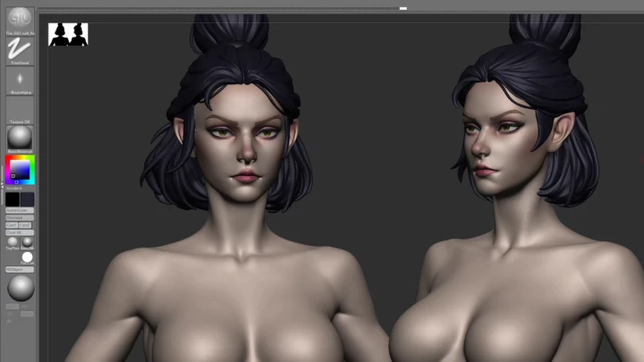Click the white marker on top timeline
The width and height of the screenshot is (644, 362).
[x=403, y=8]
